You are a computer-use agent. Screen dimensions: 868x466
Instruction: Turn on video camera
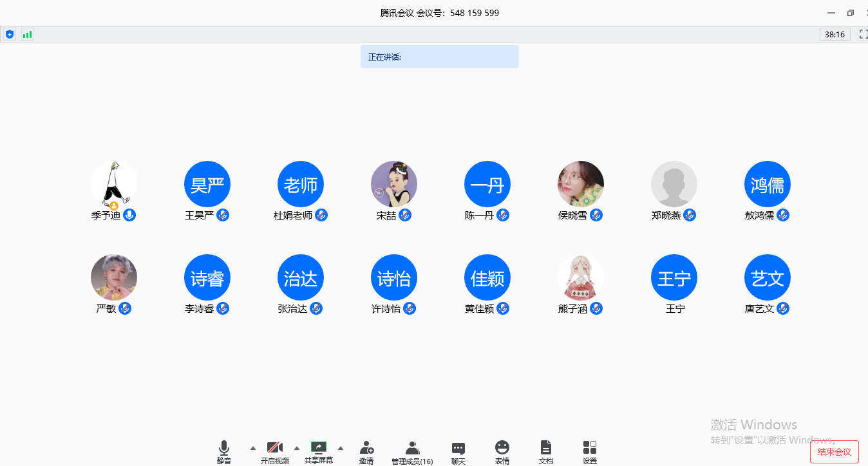tap(275, 451)
